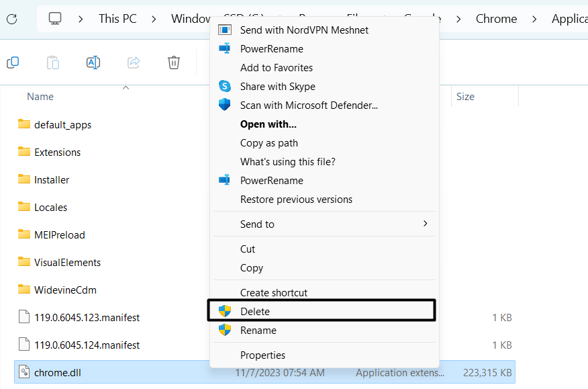Click the paste icon in toolbar
588x389 pixels.
(x=53, y=62)
